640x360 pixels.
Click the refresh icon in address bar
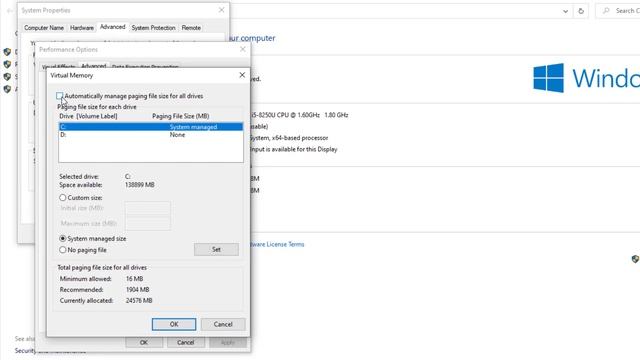[581, 11]
